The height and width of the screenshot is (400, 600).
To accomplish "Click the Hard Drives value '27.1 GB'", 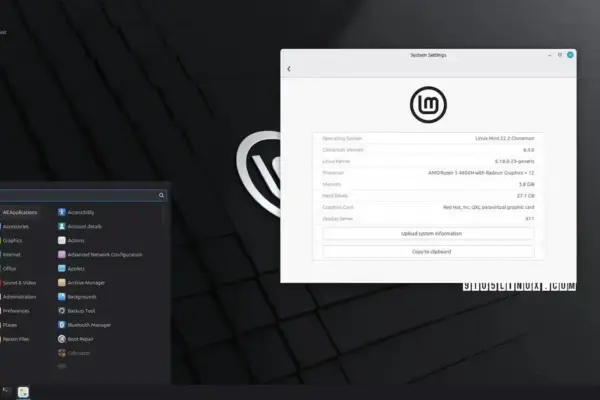I will (x=525, y=196).
